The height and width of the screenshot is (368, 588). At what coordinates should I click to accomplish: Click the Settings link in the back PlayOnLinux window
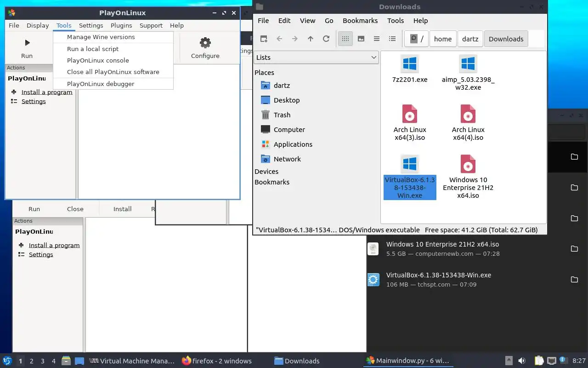click(x=41, y=254)
